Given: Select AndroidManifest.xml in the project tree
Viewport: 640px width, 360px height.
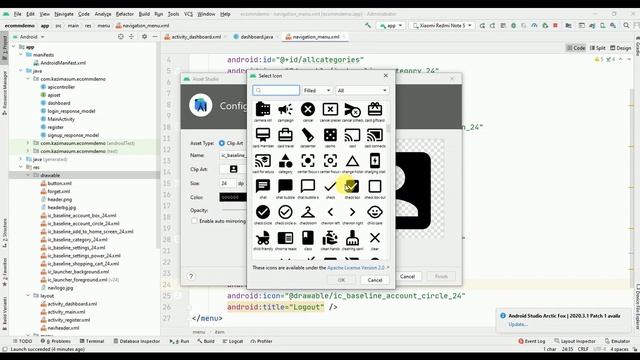Looking at the screenshot, I should coord(63,63).
